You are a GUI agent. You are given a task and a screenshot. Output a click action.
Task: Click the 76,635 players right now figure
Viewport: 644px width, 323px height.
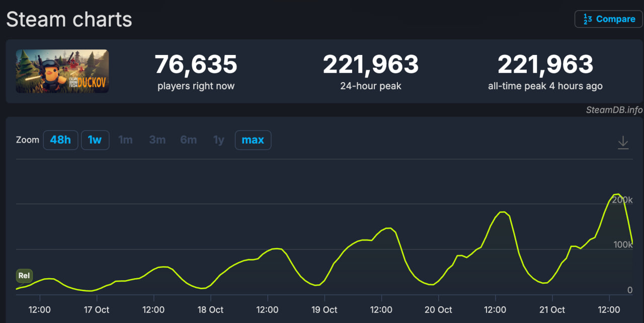pyautogui.click(x=196, y=64)
